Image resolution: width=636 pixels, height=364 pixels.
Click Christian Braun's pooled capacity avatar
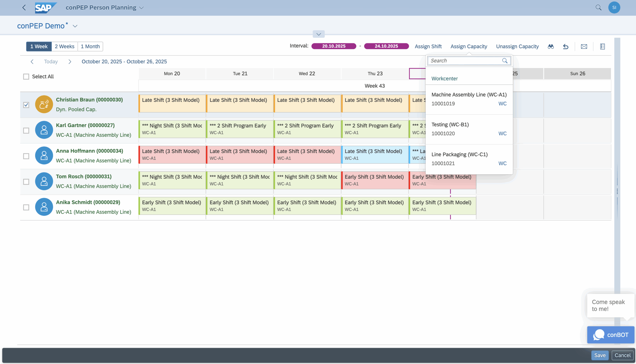[x=44, y=104]
